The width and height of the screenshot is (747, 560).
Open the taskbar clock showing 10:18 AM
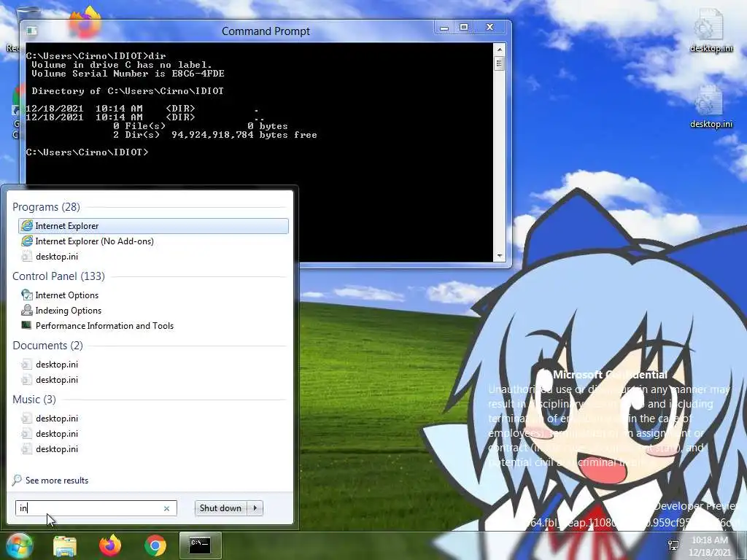point(710,546)
